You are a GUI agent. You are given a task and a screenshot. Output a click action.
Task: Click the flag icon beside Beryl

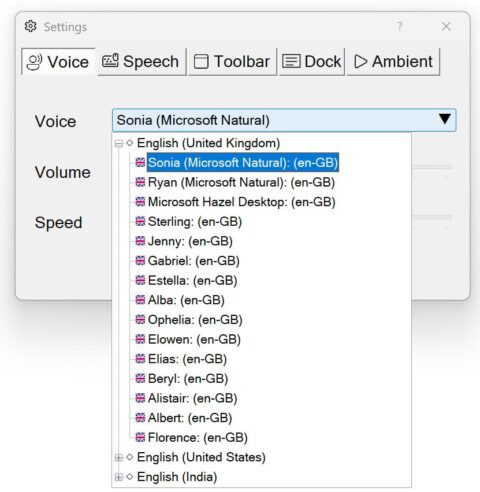(x=140, y=379)
